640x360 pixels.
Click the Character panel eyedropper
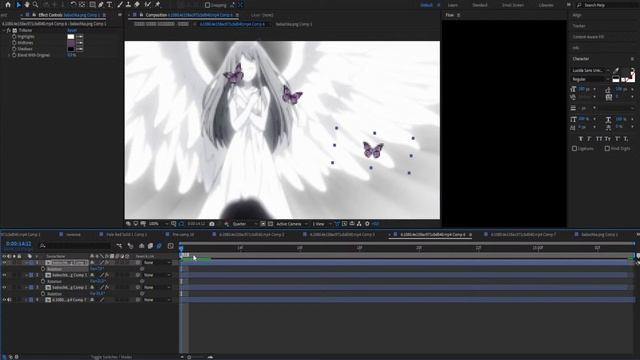[x=616, y=70]
